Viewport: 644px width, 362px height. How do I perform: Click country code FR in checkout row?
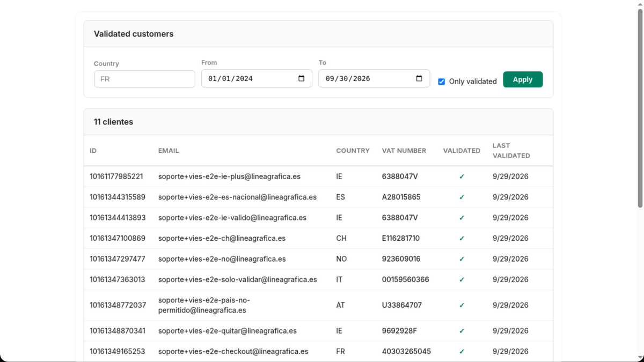(340, 351)
